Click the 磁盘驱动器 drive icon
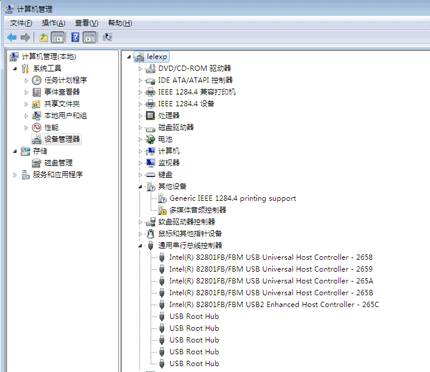The height and width of the screenshot is (372, 430). tap(151, 128)
